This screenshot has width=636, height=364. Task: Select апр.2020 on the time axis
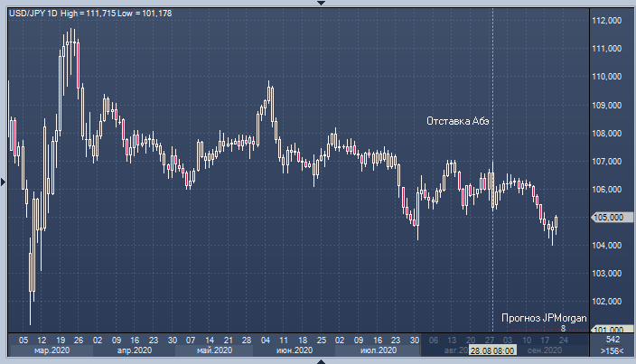coord(134,350)
